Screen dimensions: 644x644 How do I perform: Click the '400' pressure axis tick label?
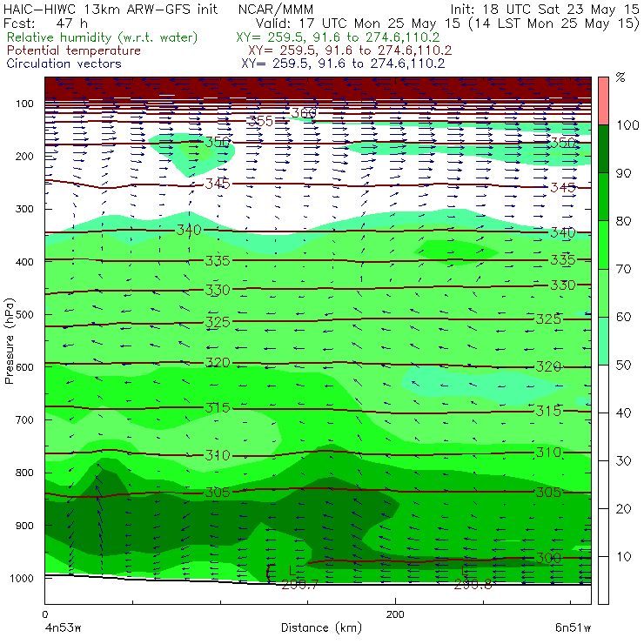pyautogui.click(x=24, y=262)
